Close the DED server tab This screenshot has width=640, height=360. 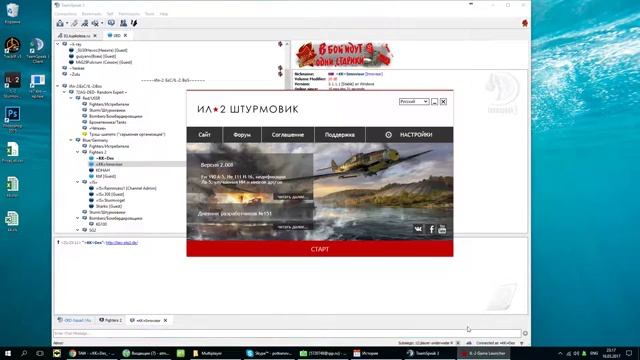pos(125,36)
